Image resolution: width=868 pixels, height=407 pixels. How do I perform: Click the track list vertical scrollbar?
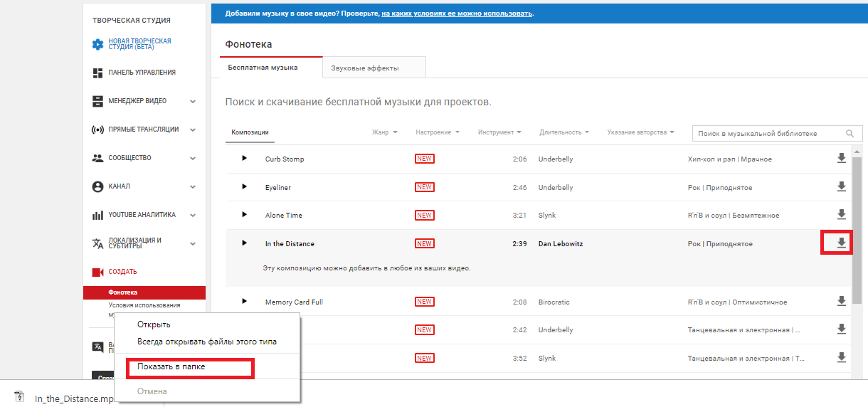(x=857, y=228)
